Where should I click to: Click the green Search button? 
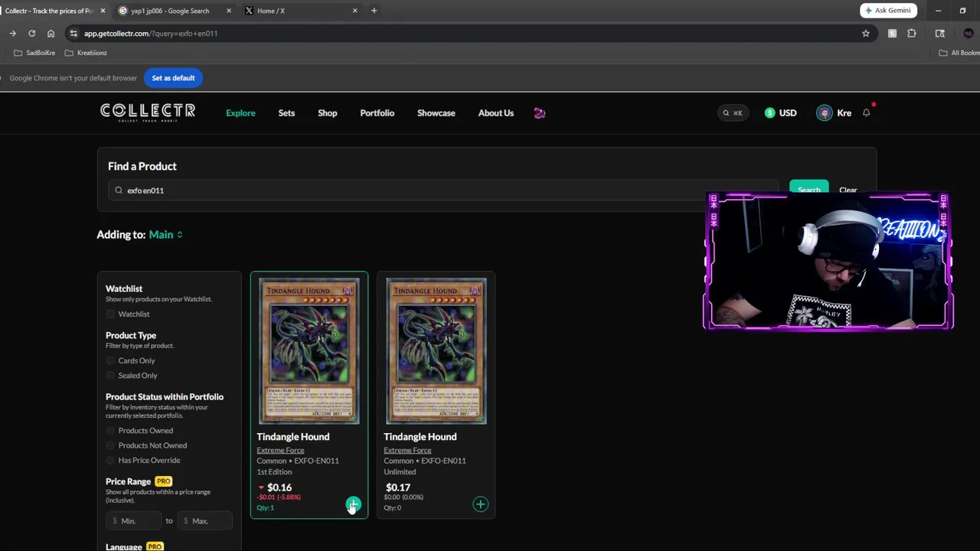pos(808,191)
